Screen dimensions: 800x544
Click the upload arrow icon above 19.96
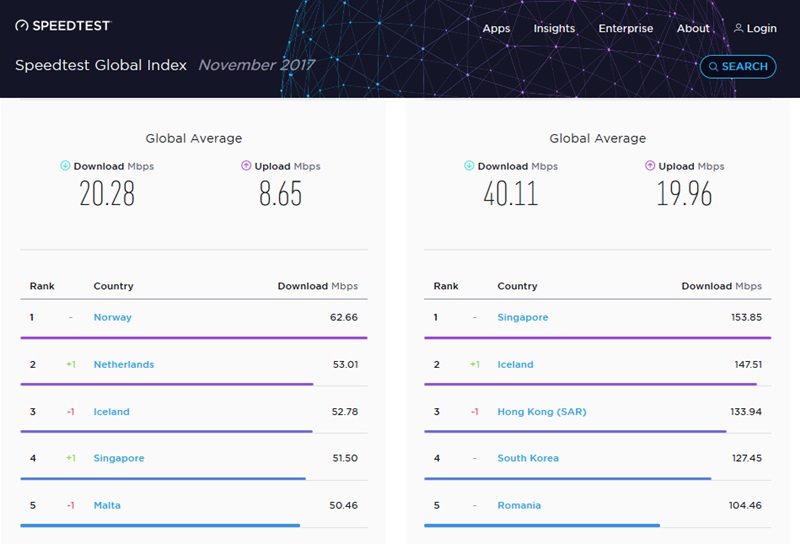pos(650,165)
